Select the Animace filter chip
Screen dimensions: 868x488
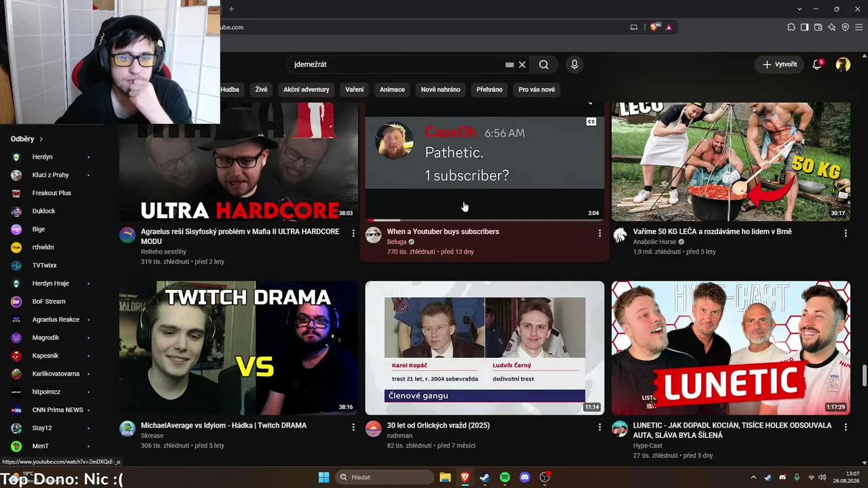point(392,89)
